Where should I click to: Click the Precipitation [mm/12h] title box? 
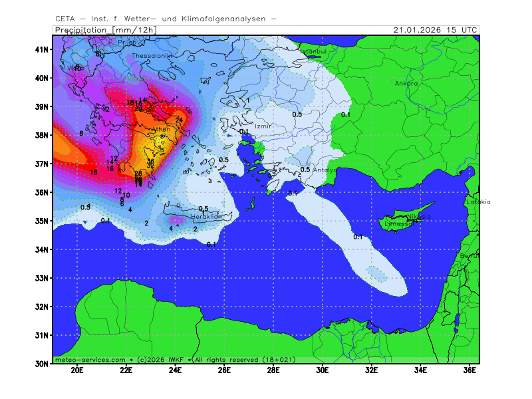click(104, 30)
